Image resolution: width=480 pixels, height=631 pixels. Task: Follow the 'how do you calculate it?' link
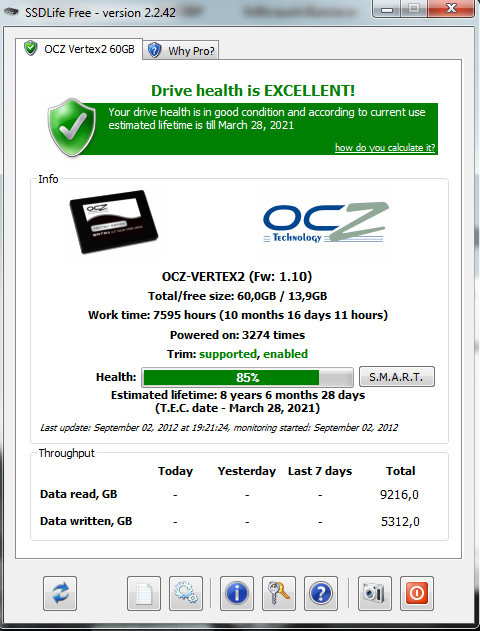click(x=385, y=148)
